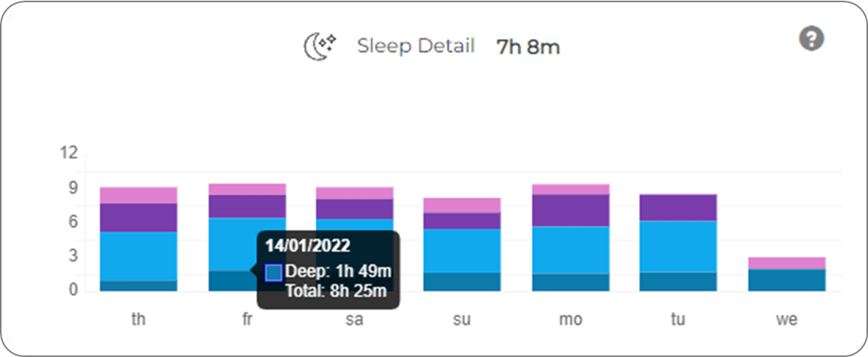The height and width of the screenshot is (357, 868).
Task: Click the 7h 8m sleep duration
Action: (x=528, y=47)
